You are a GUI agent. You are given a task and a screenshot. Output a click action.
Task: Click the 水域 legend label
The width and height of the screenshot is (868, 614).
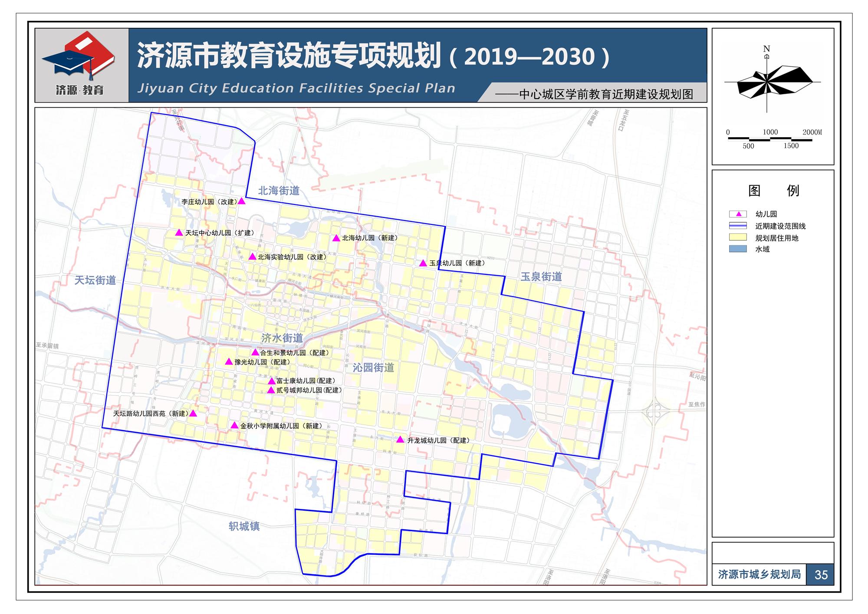point(763,249)
